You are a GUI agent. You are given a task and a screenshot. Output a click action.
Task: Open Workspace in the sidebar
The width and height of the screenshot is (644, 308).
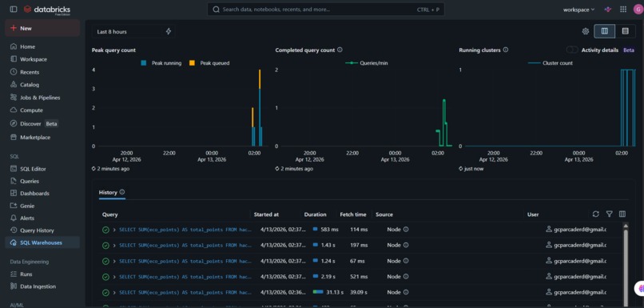pos(42,59)
